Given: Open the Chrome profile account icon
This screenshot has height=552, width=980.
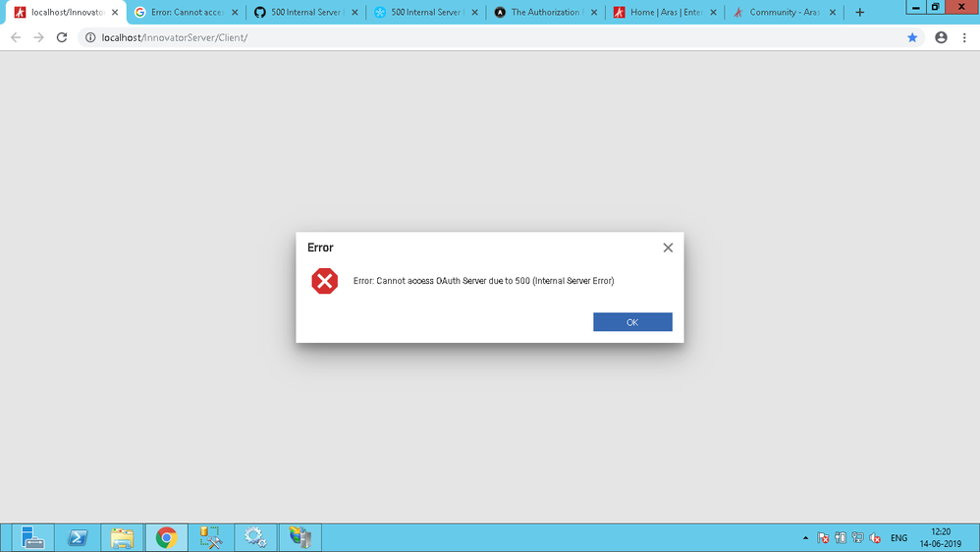Looking at the screenshot, I should [941, 37].
